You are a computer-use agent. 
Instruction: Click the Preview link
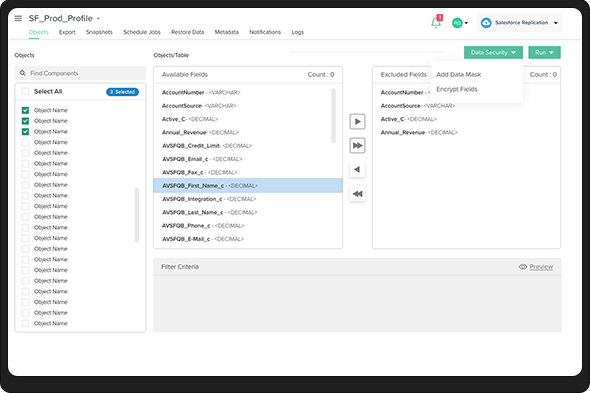pyautogui.click(x=541, y=267)
